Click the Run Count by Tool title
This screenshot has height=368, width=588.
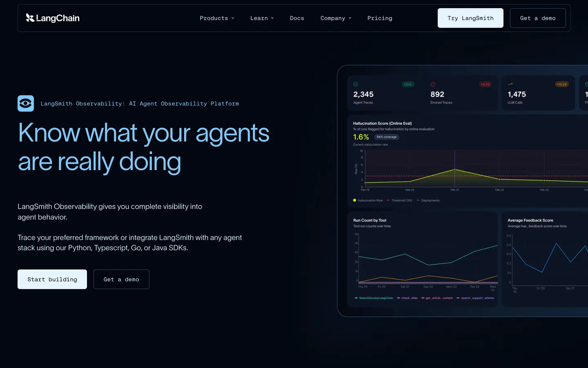pyautogui.click(x=370, y=220)
